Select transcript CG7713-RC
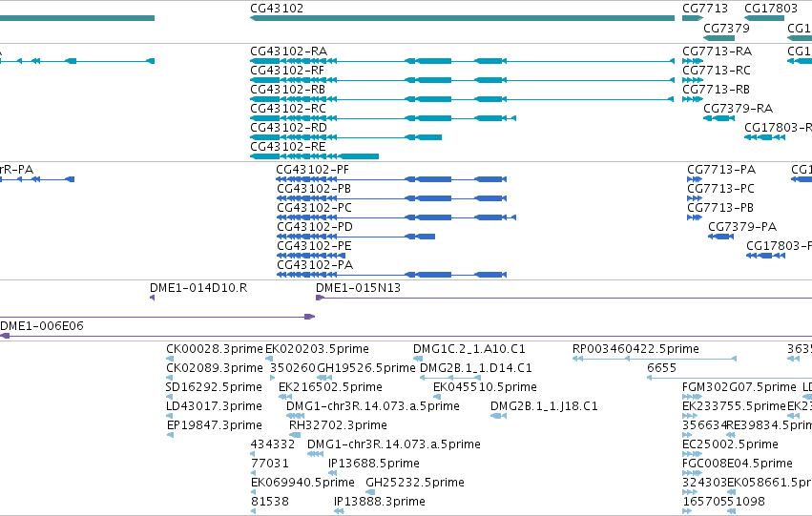Viewport: 812px width, 516px height. [x=717, y=71]
